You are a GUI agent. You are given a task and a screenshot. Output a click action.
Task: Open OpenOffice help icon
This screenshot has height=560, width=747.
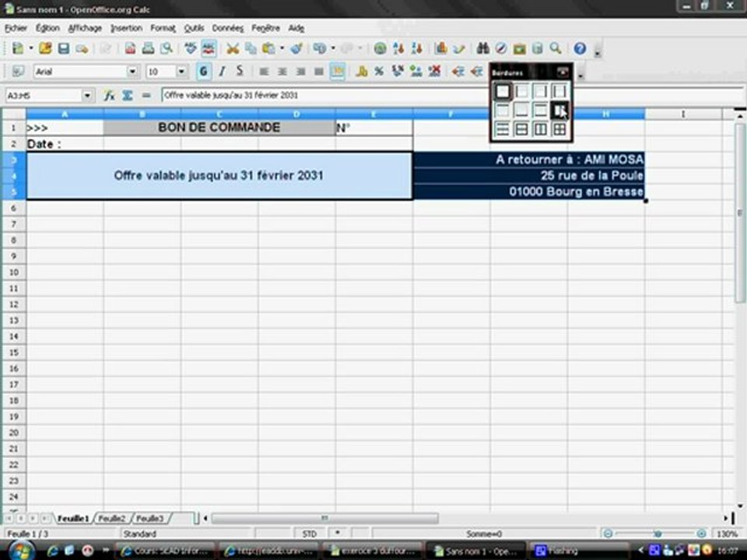580,48
